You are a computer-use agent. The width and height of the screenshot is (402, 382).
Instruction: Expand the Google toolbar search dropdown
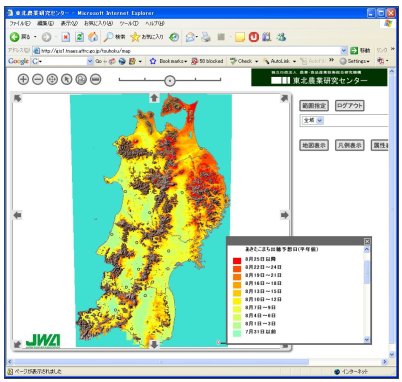[x=90, y=61]
